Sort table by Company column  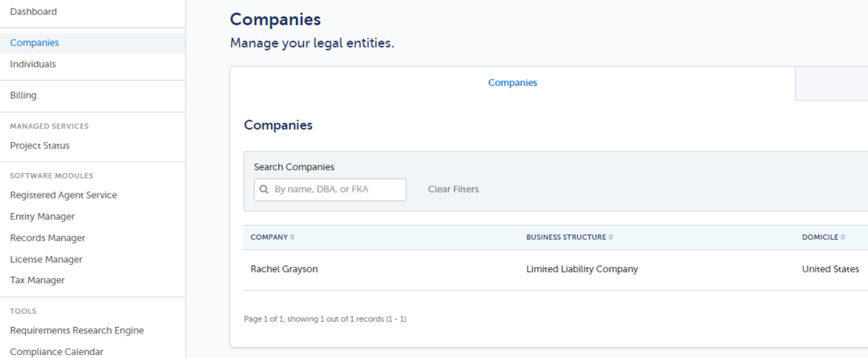(x=292, y=237)
